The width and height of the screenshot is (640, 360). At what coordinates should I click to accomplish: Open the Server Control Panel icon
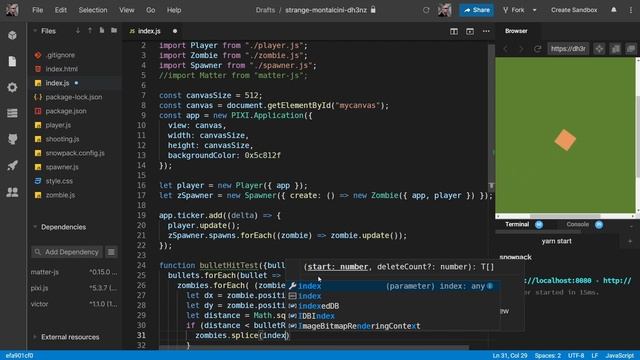click(x=12, y=113)
